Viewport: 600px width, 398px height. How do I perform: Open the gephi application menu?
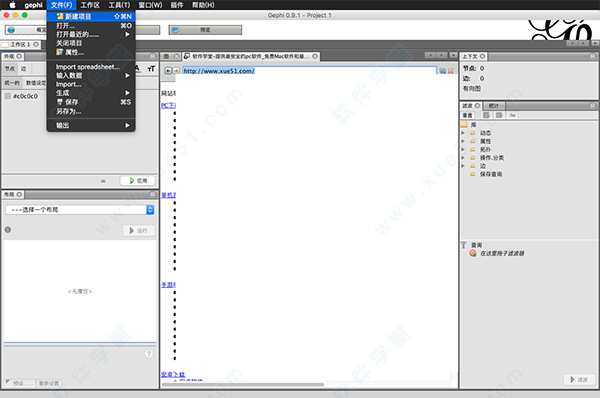coord(33,5)
